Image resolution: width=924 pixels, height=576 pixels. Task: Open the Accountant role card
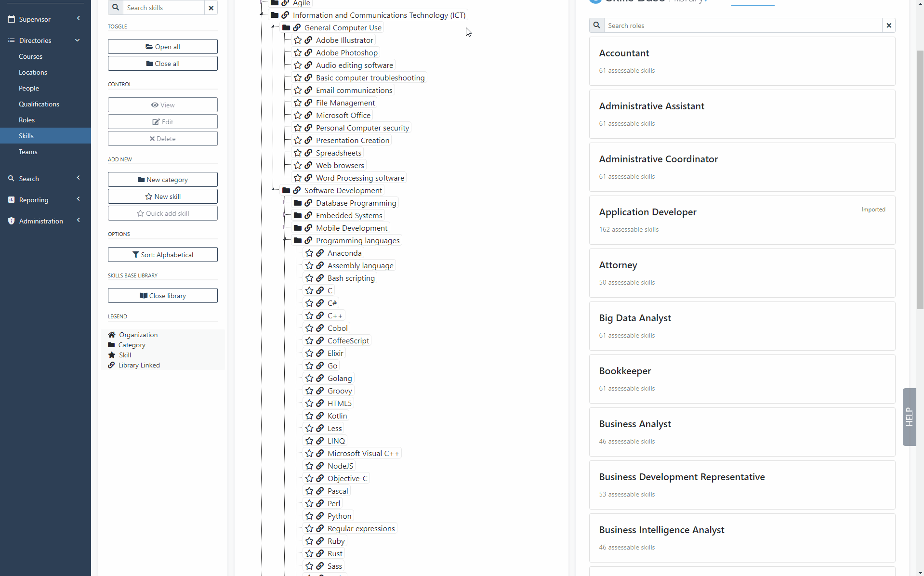[x=742, y=61]
